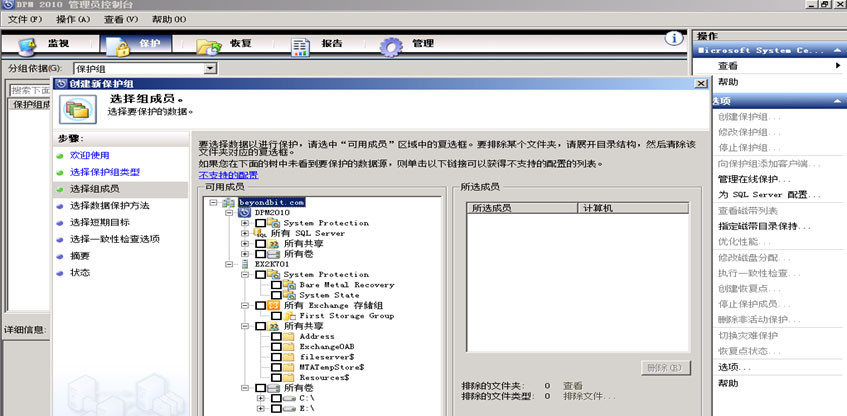Viewport: 847px width, 416px height.
Task: Check the MTATempStore$ share
Action: [276, 367]
